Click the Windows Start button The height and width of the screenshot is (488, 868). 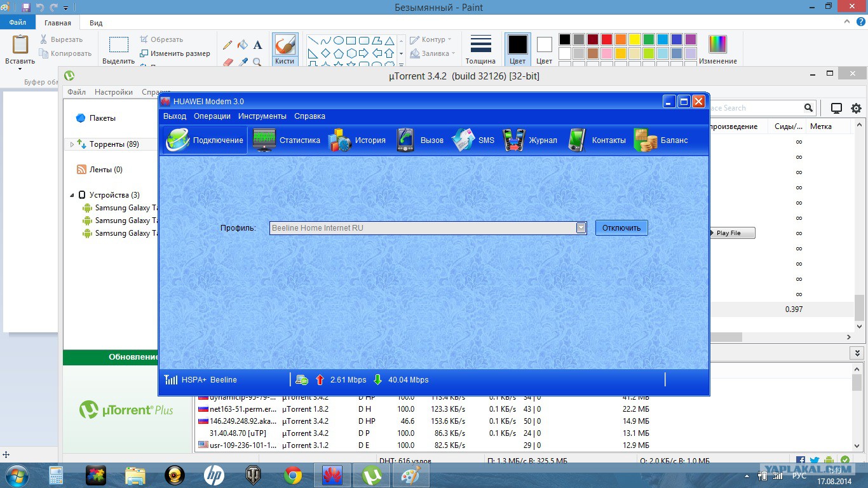[x=15, y=475]
